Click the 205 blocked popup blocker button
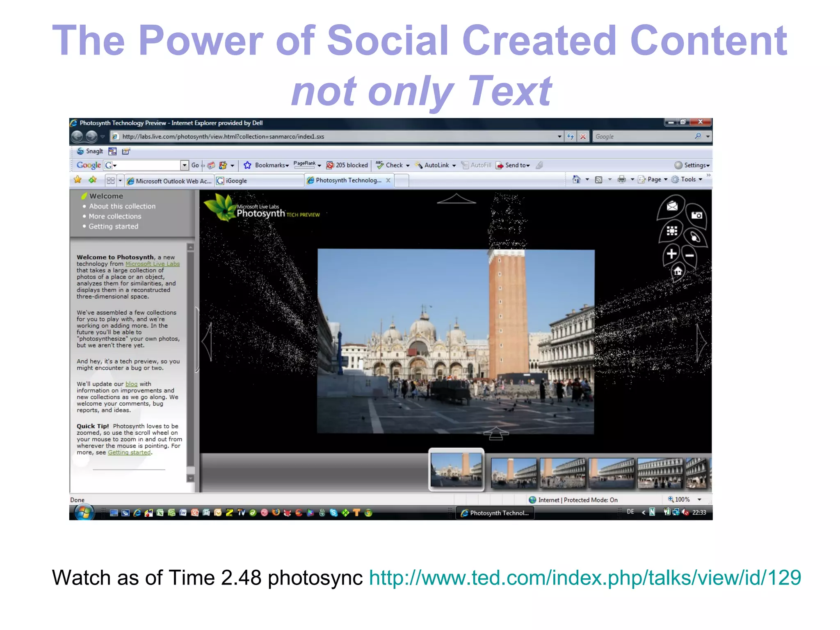Screen dimensions: 840x630 click(x=347, y=165)
